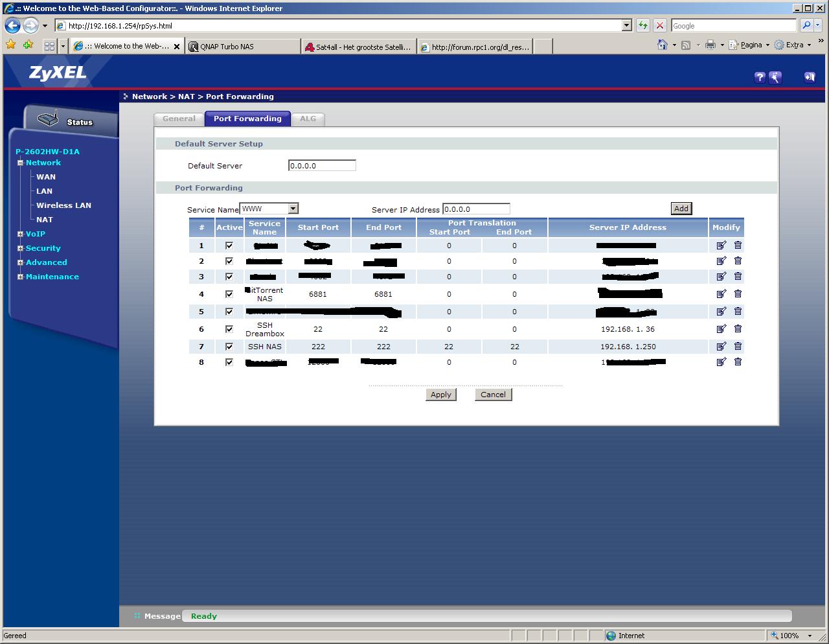Switch to the ALG tab
This screenshot has height=644, width=829.
308,119
